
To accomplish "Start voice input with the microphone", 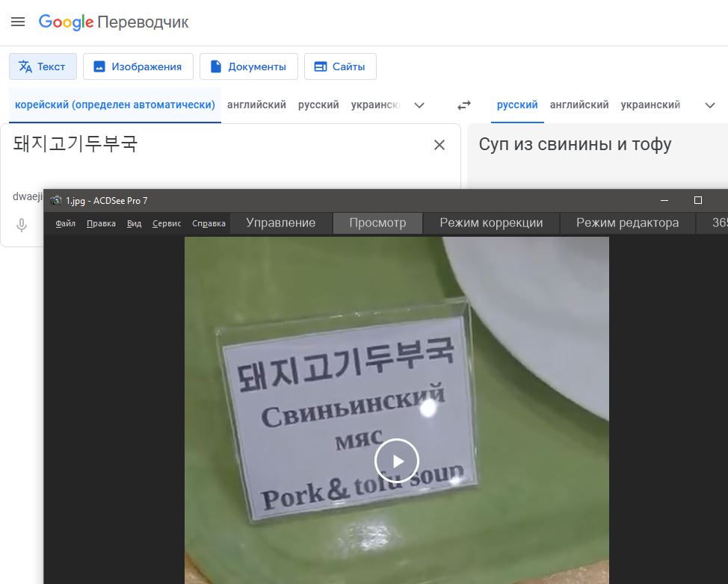I will pyautogui.click(x=22, y=225).
